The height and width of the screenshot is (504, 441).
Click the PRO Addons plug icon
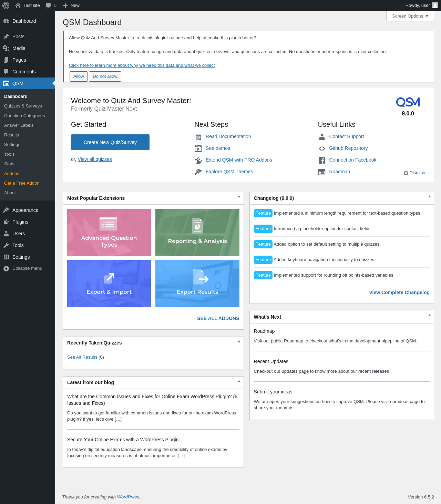click(x=198, y=160)
